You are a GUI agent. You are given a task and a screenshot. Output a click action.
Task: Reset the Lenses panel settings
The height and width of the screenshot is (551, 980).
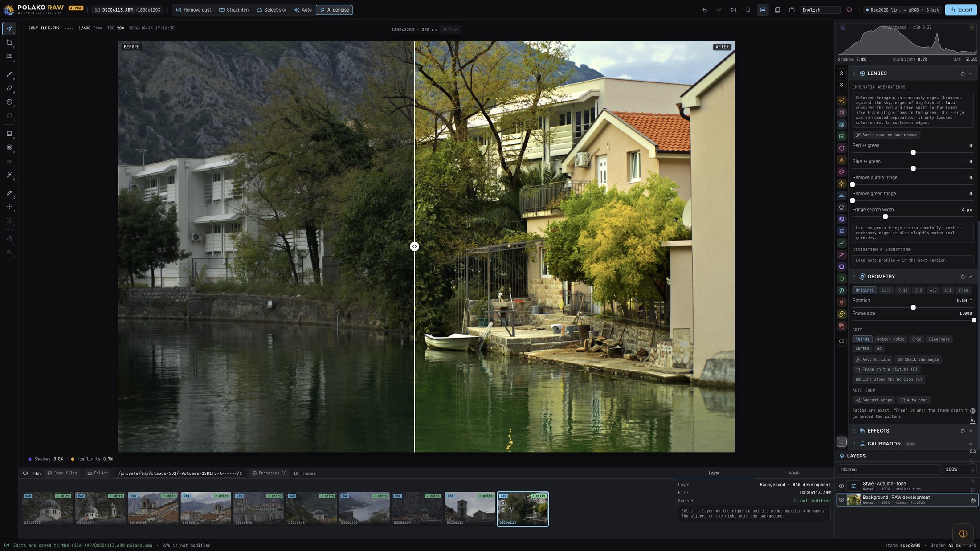(963, 73)
